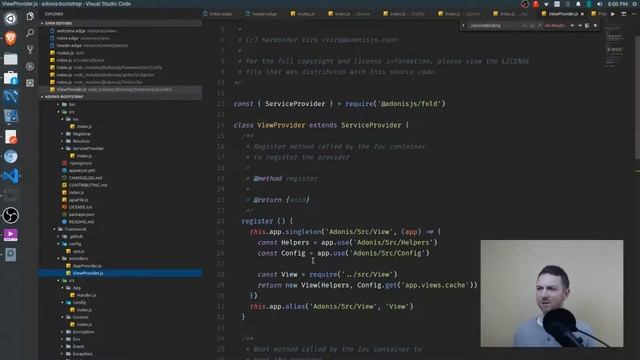This screenshot has height=360, width=640.
Task: Go to next match in find widget
Action: (580, 25)
